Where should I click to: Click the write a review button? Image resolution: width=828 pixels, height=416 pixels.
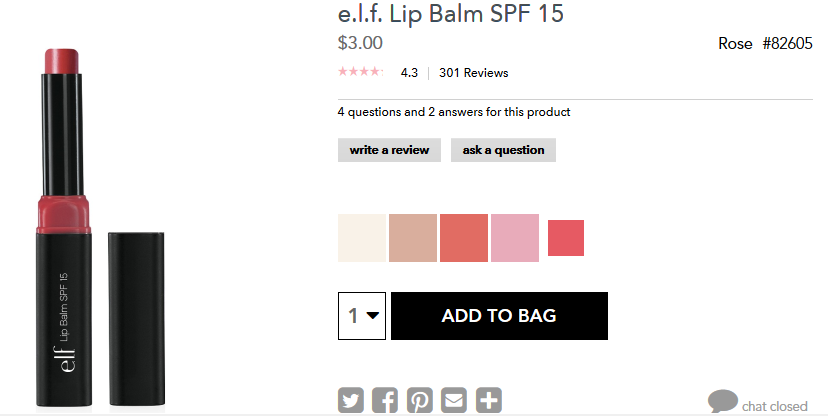(389, 150)
